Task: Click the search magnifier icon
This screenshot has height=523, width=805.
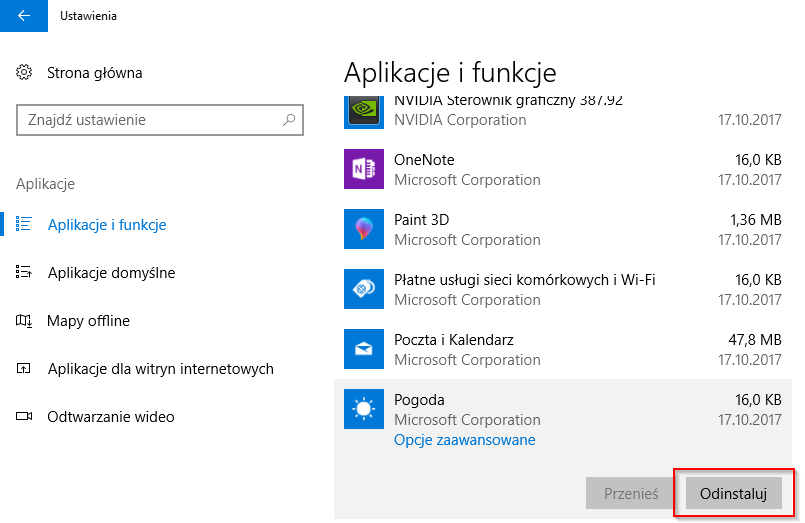Action: [289, 120]
